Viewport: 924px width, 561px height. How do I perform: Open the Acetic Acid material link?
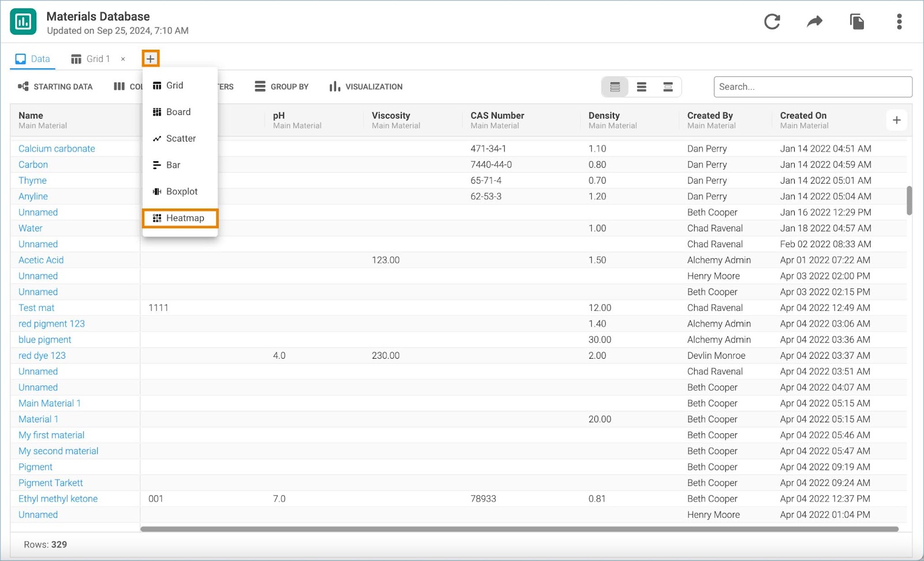[x=41, y=260]
